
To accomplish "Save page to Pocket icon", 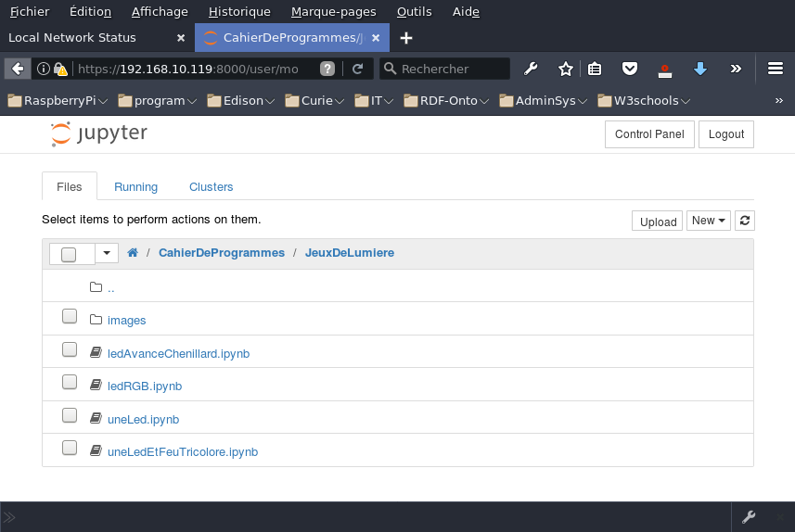I will [x=629, y=69].
